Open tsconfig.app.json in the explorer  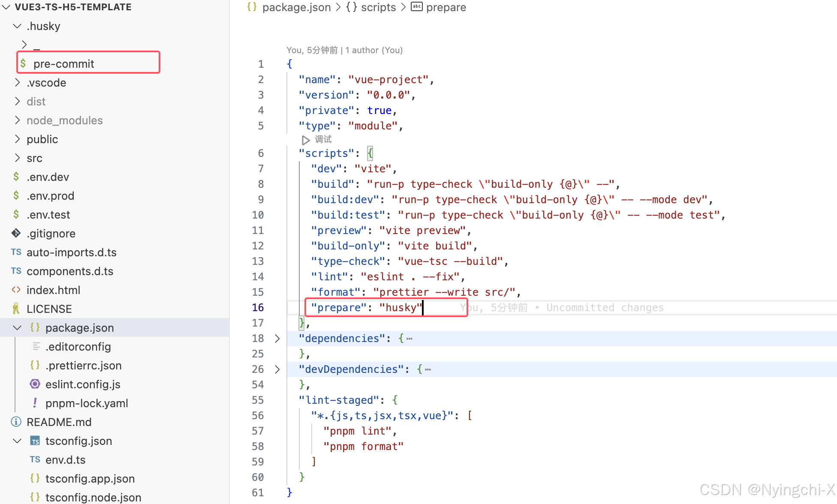[x=90, y=478]
